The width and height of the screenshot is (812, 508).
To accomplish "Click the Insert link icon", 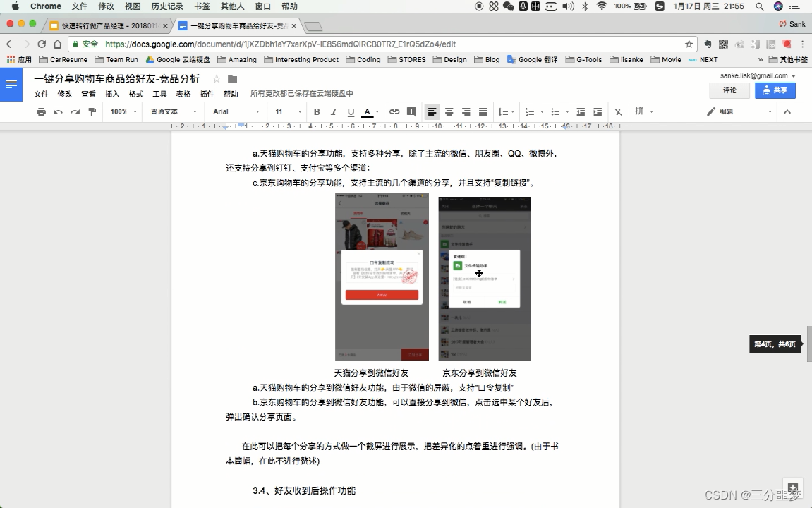I will click(394, 111).
